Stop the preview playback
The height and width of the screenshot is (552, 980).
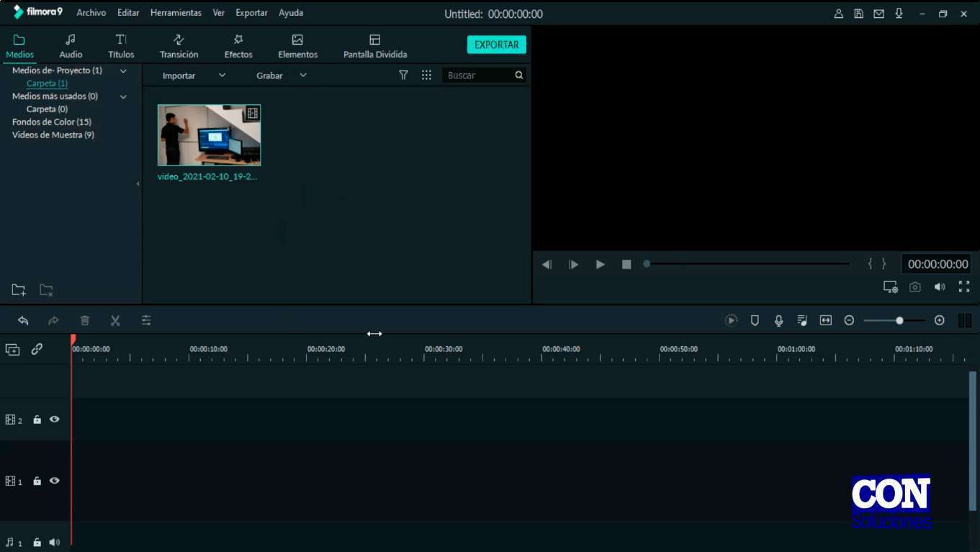click(626, 265)
